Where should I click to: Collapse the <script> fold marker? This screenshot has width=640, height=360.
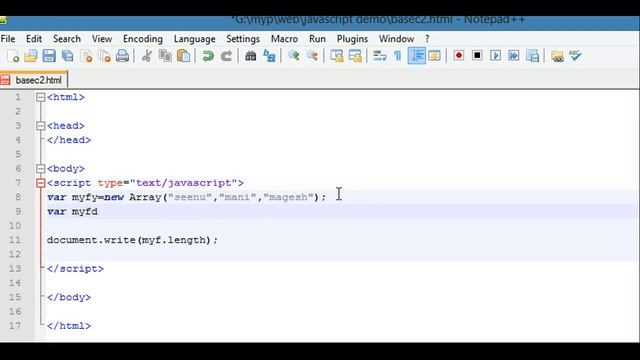40,183
